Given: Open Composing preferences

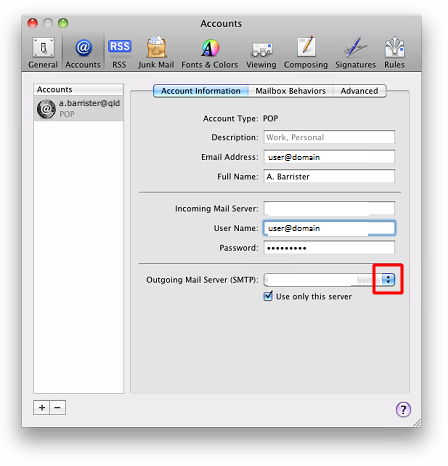Looking at the screenshot, I should [x=306, y=53].
